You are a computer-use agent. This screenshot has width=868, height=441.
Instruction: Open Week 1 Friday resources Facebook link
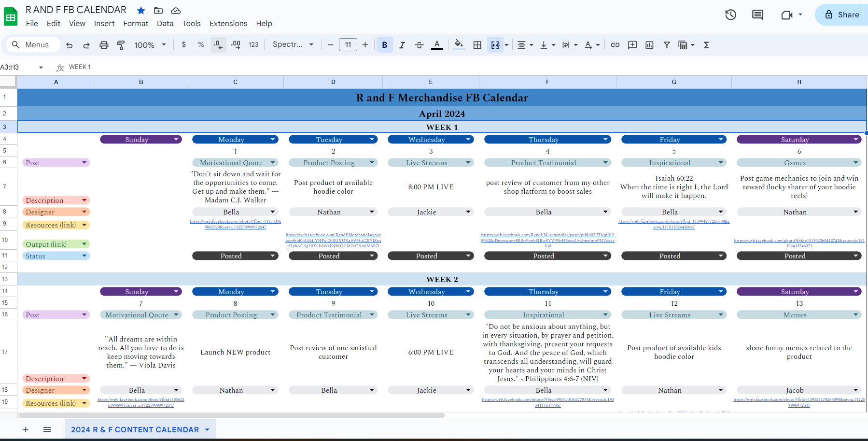pos(674,224)
